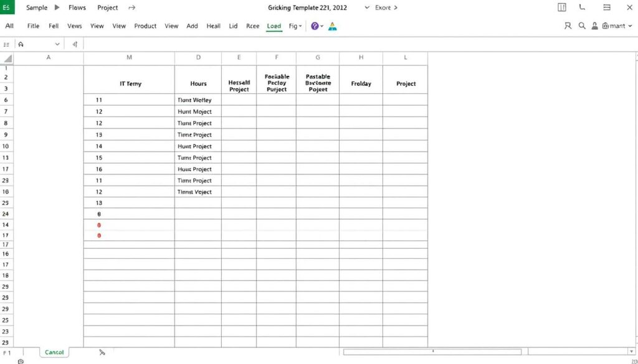
Task: Open the purple help question icon
Action: 315,26
